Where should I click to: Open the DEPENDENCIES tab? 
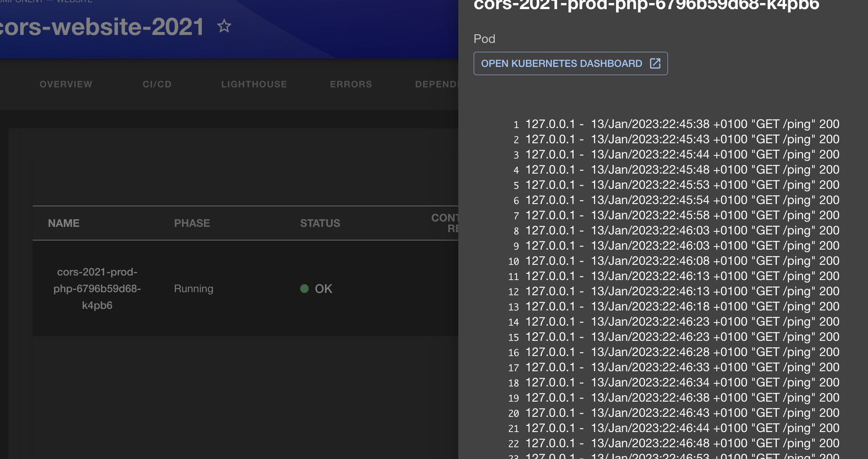(441, 84)
